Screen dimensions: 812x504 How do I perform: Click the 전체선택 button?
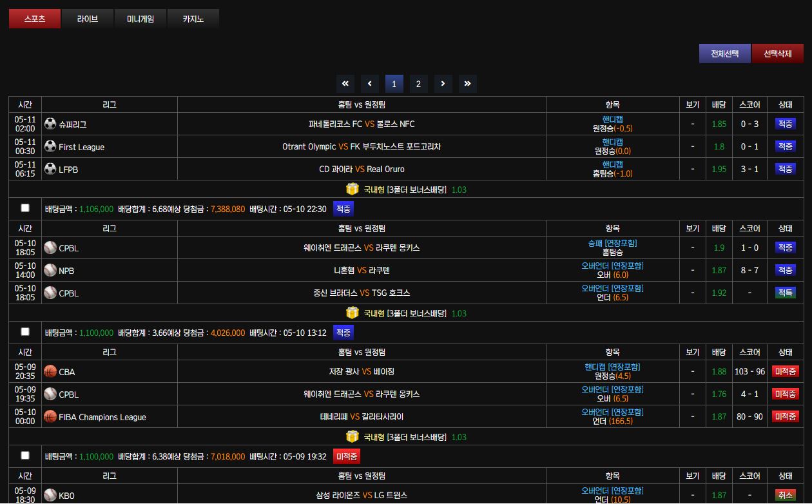point(725,53)
